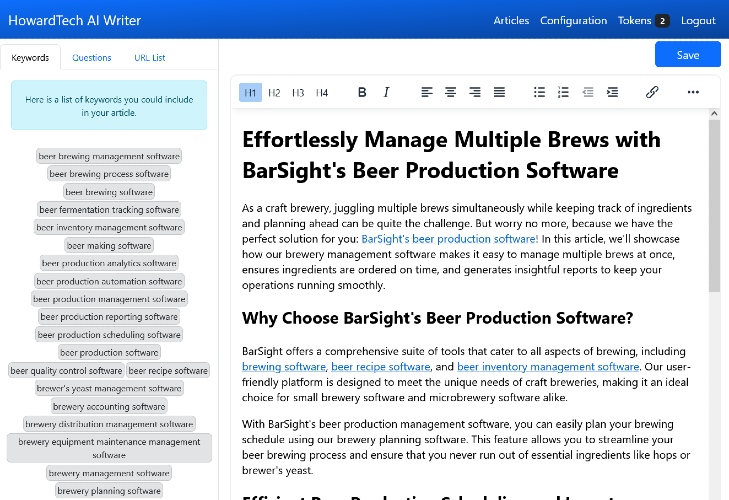Toggle the H1 heading style
This screenshot has width=729, height=500.
250,93
